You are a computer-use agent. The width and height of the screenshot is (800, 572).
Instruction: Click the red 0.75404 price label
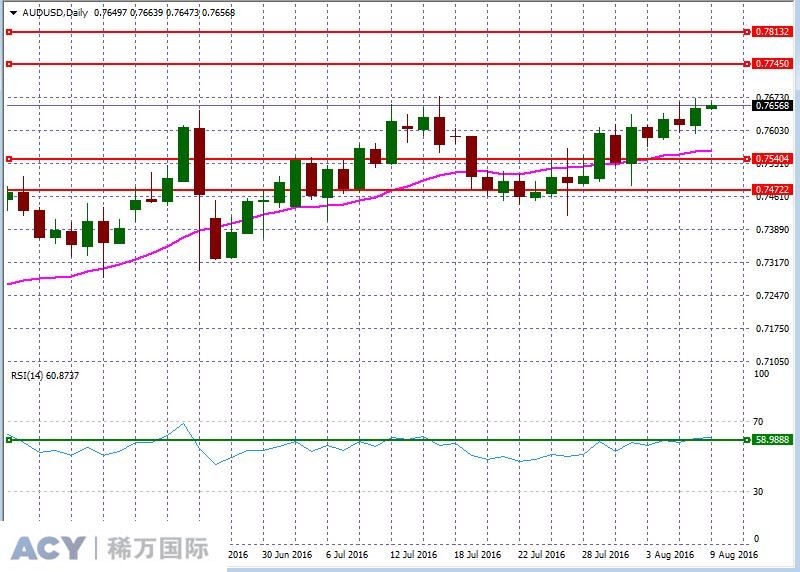click(772, 159)
